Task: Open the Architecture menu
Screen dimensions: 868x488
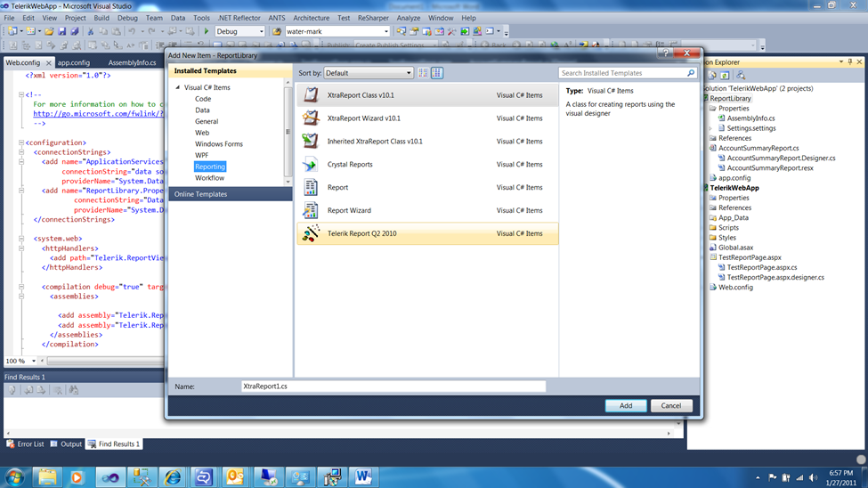Action: (x=311, y=18)
